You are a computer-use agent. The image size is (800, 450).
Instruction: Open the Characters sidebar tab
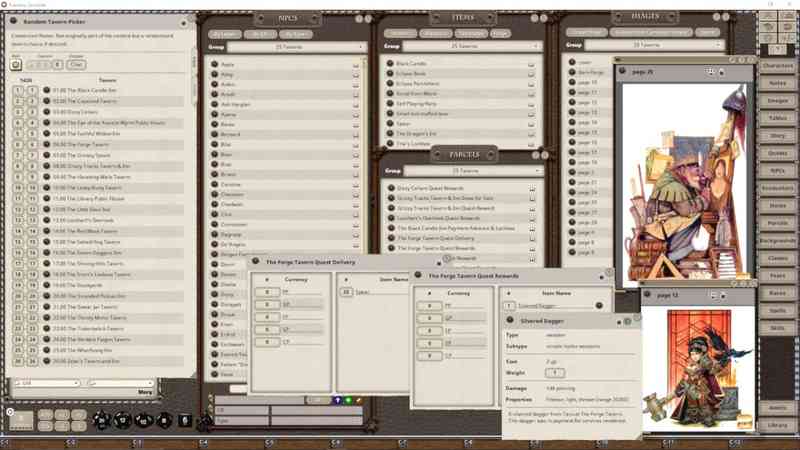click(x=777, y=66)
